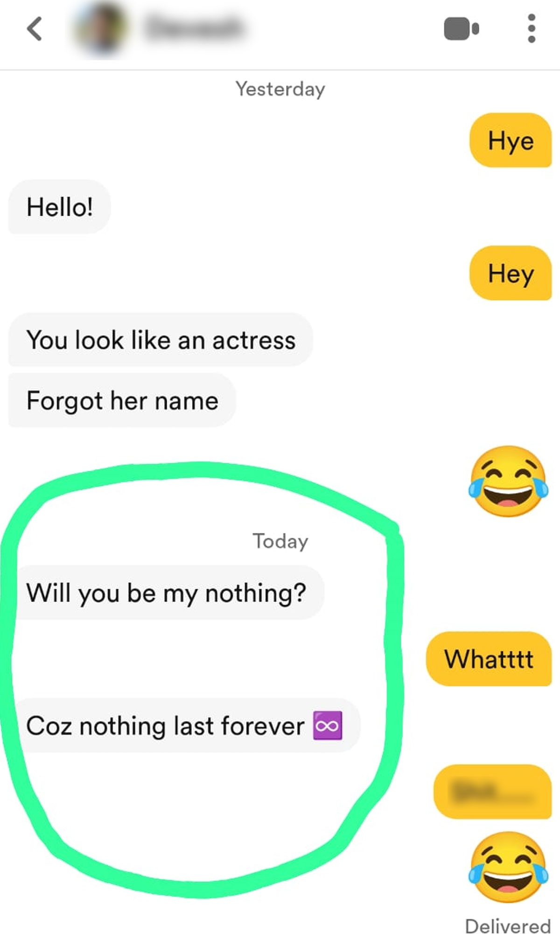Tap the 'Yesterday' date separator
Screen dimensions: 560x934
280,89
